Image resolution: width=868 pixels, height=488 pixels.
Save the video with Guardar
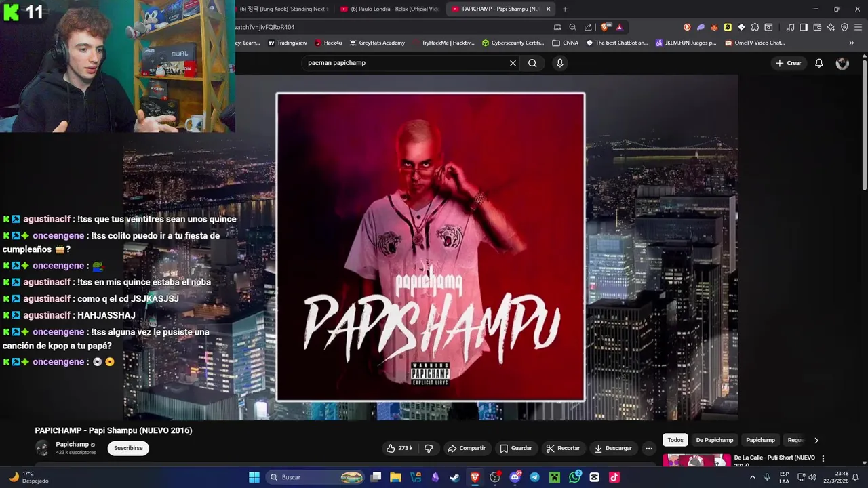point(515,448)
